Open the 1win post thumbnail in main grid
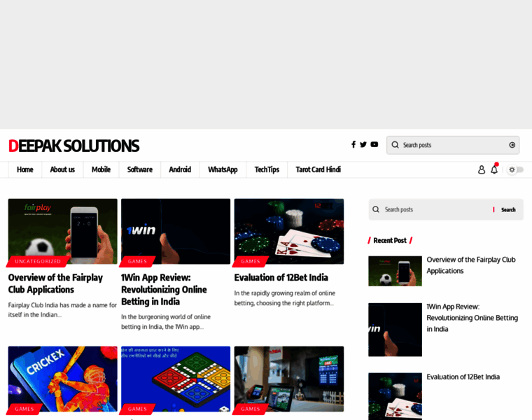 click(176, 232)
